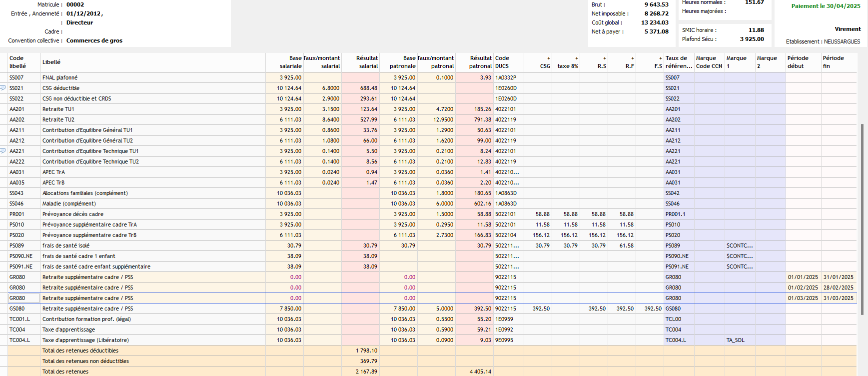Click the comment bubble icon beside AA221
The image size is (868, 376).
point(3,151)
